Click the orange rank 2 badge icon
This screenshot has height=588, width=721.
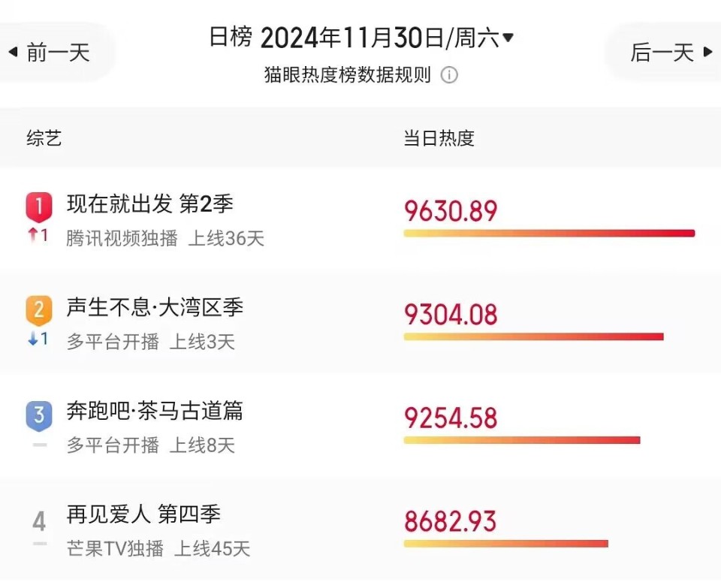(38, 309)
